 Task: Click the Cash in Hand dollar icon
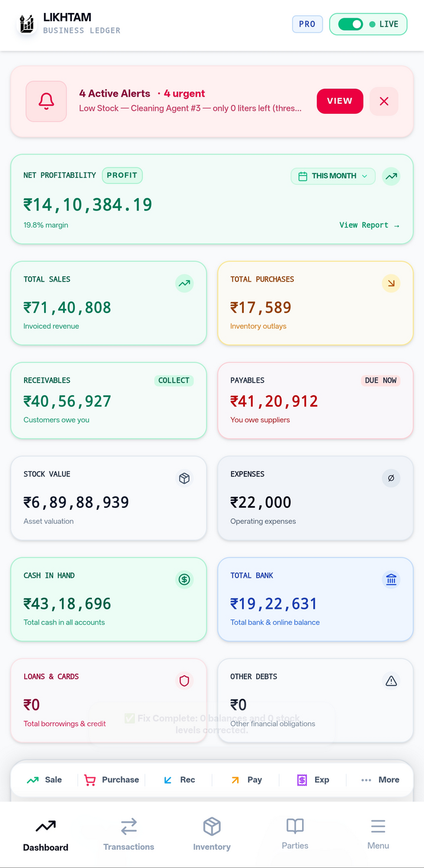[184, 580]
